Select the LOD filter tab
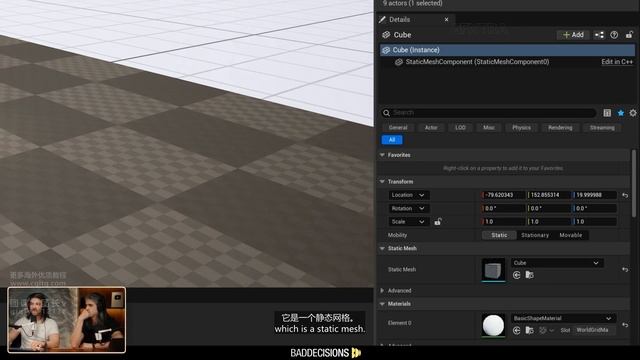640x360 pixels. [460, 128]
